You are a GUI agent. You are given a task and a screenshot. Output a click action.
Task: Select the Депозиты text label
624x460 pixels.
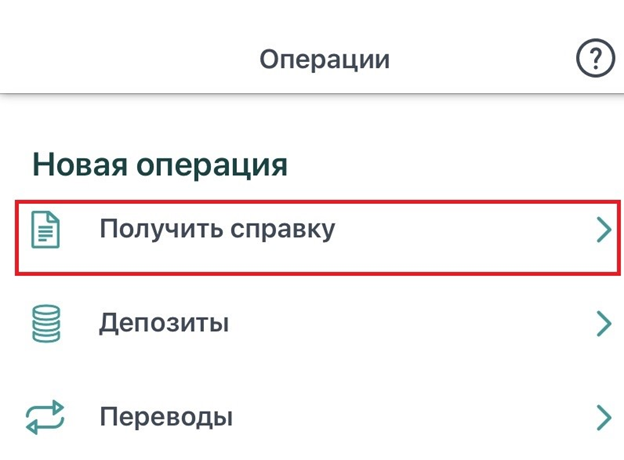coord(164,323)
